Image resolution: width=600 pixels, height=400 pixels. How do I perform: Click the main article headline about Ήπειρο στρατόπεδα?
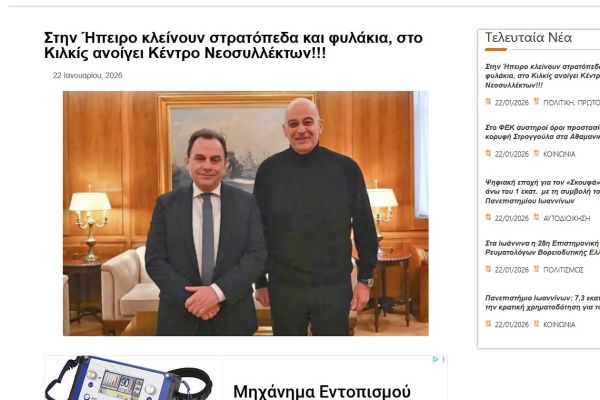(x=233, y=46)
